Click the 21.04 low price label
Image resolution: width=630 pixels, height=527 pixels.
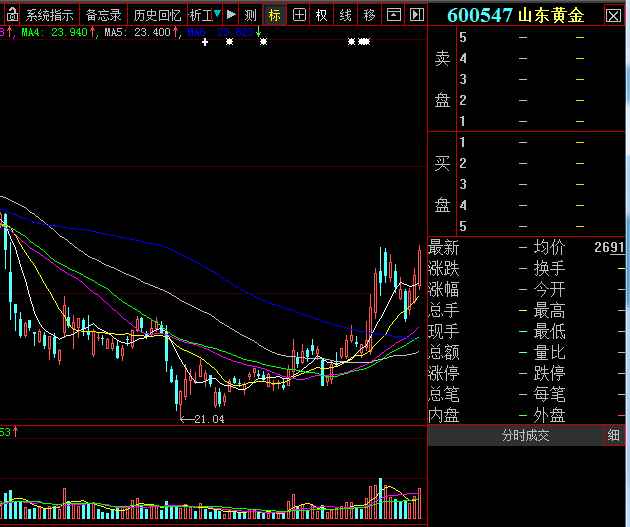tap(209, 419)
